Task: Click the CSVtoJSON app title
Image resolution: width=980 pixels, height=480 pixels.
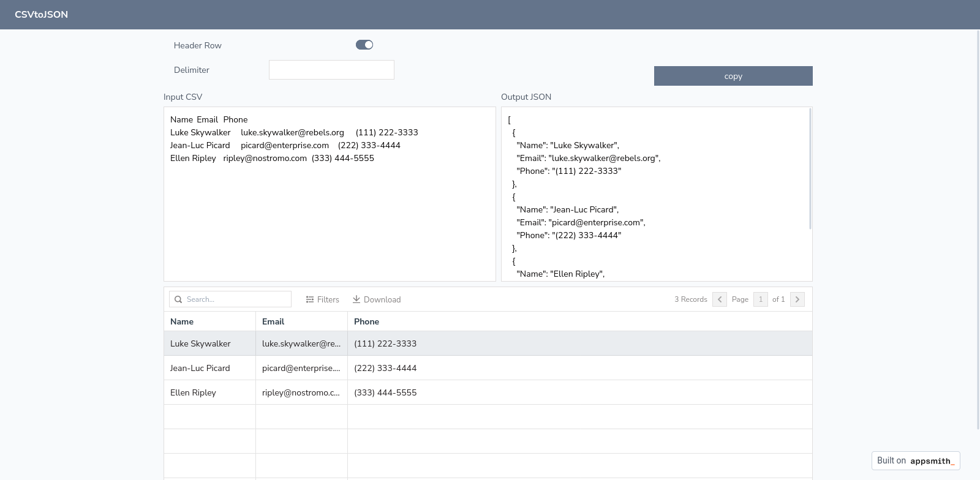Action: tap(42, 15)
